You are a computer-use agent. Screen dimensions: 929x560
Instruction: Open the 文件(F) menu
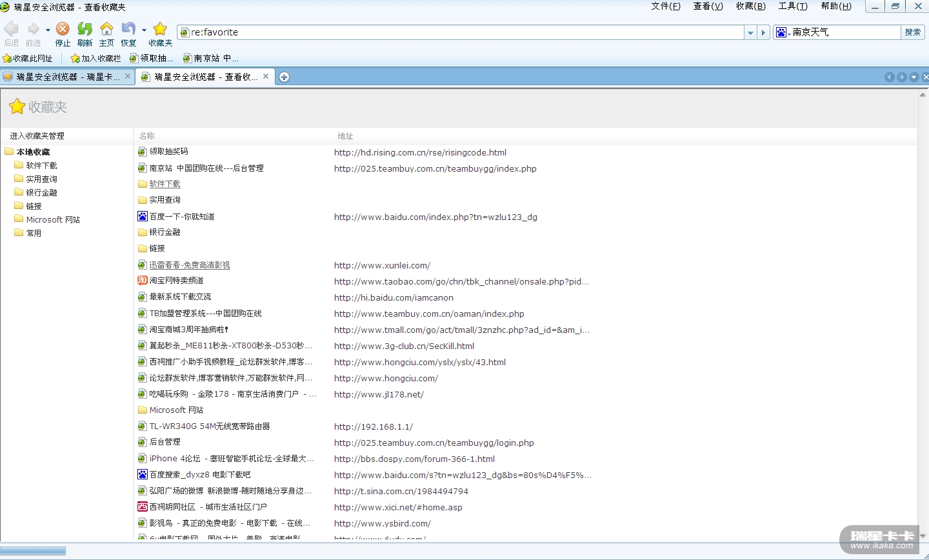tap(666, 6)
